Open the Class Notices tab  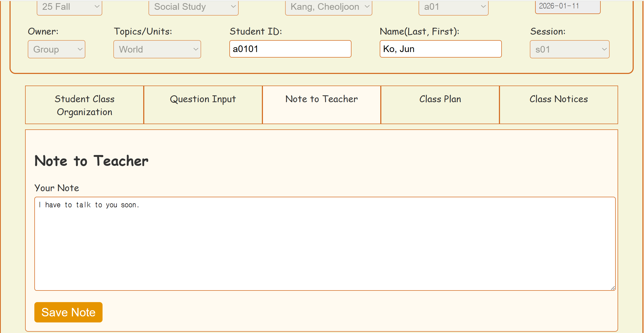coord(559,105)
